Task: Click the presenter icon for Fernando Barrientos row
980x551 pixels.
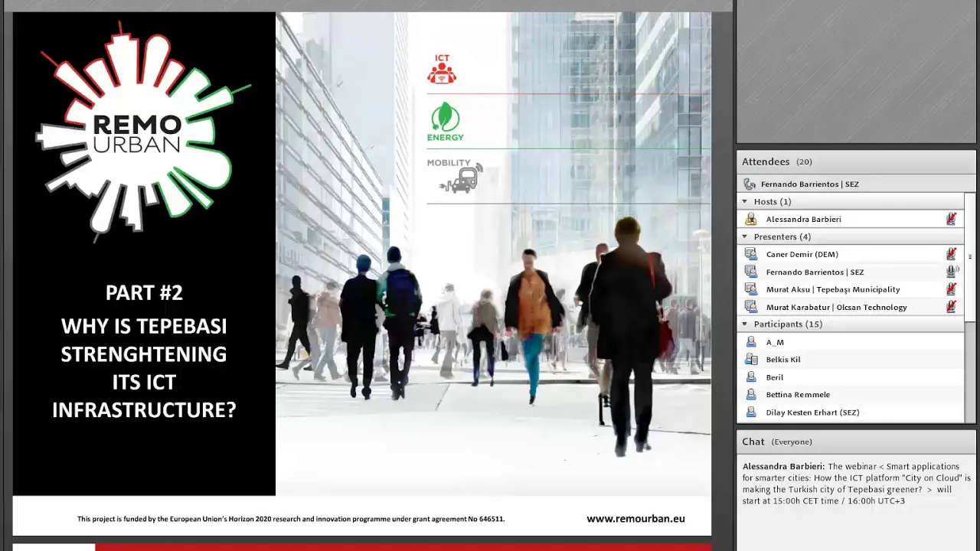Action: (751, 272)
